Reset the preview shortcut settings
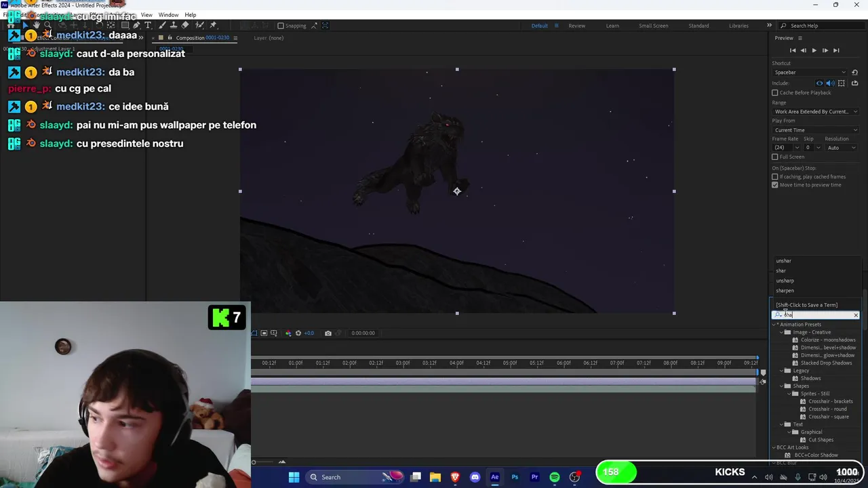Screen dimensions: 868x488 [x=854, y=73]
